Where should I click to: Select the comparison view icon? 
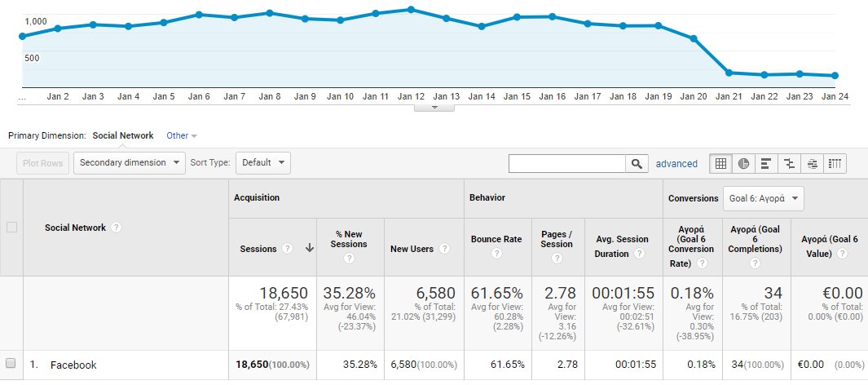pyautogui.click(x=789, y=163)
